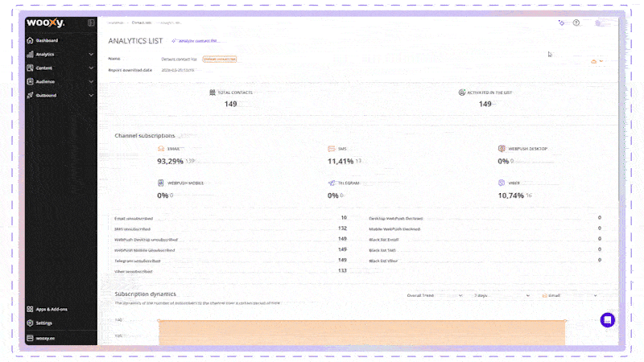Expand the Analytics sidebar menu
This screenshot has width=644, height=362.
(x=60, y=54)
